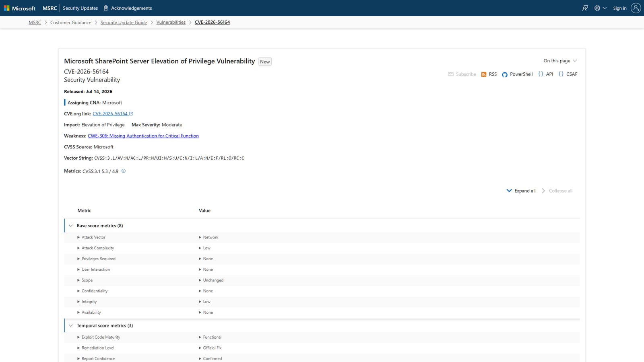
Task: Click the user account avatar icon
Action: 636,8
